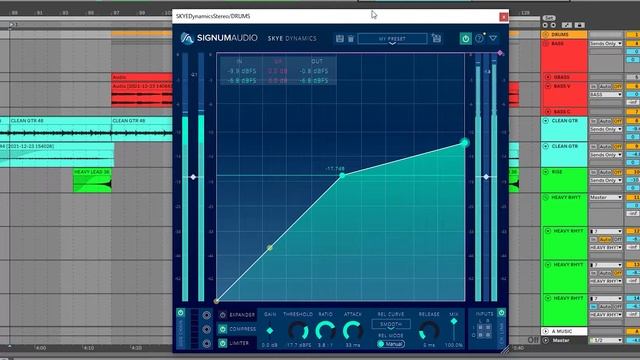640x360 pixels.
Task: Open Master output dropdown on HEAVY RHYT group
Action: 606,197
